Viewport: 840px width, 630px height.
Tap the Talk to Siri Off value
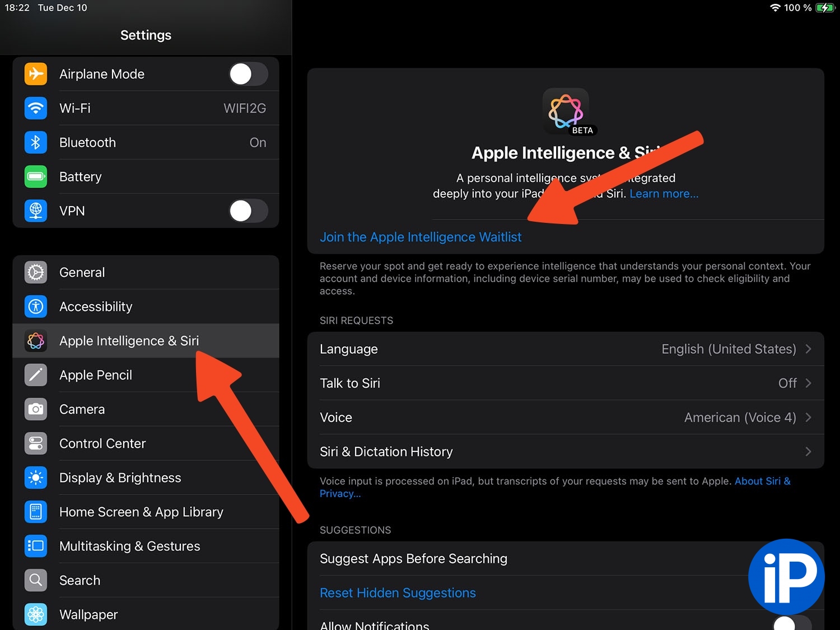tap(787, 383)
